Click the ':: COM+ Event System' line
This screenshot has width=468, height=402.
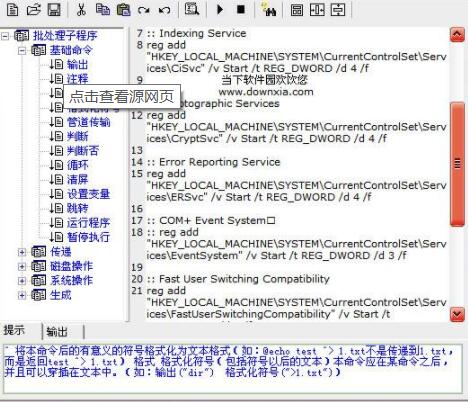click(211, 221)
